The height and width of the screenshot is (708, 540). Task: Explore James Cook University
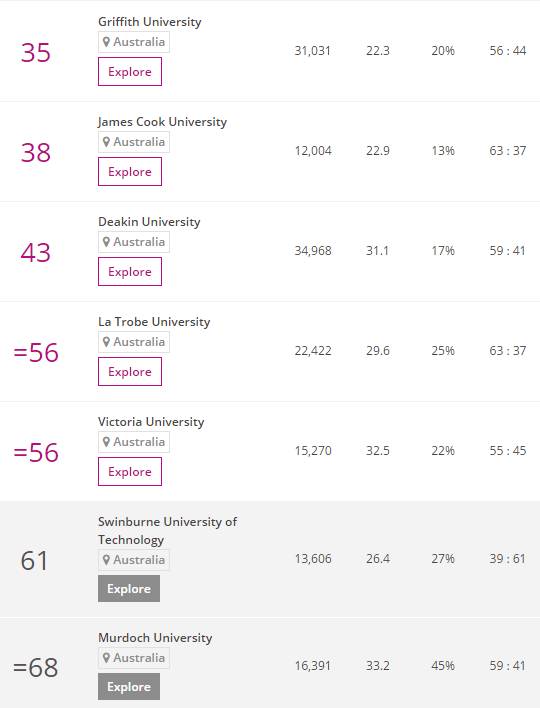click(x=130, y=172)
